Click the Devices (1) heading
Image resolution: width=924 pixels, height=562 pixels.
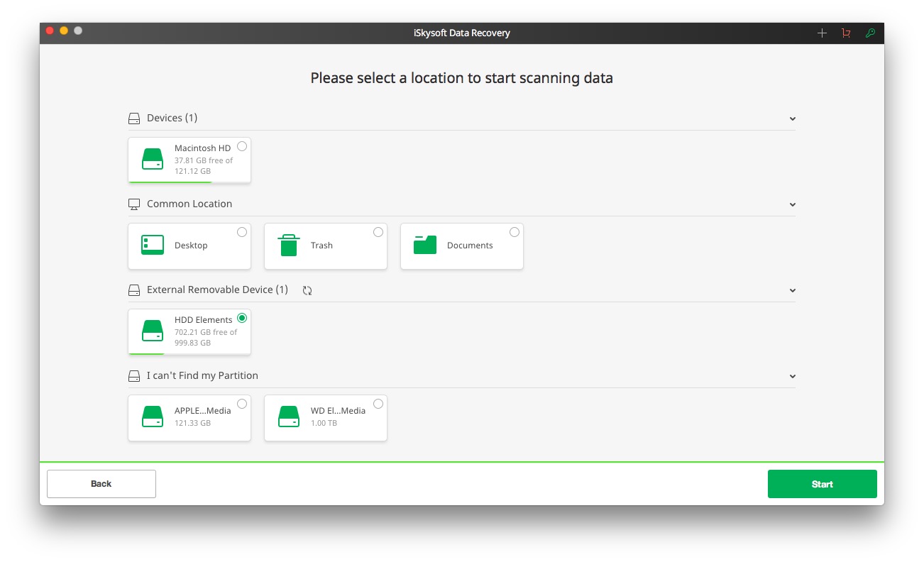click(172, 118)
